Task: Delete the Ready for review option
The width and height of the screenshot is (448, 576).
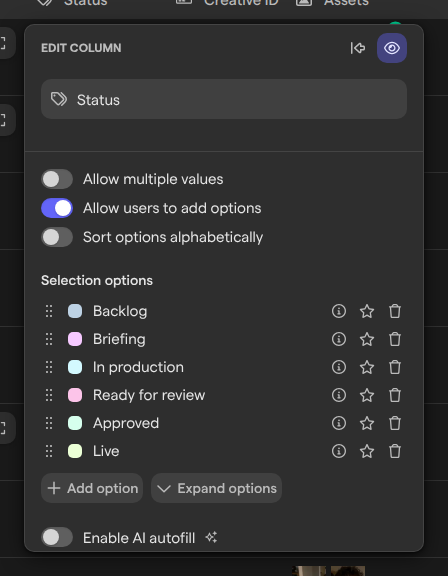Action: pos(395,395)
